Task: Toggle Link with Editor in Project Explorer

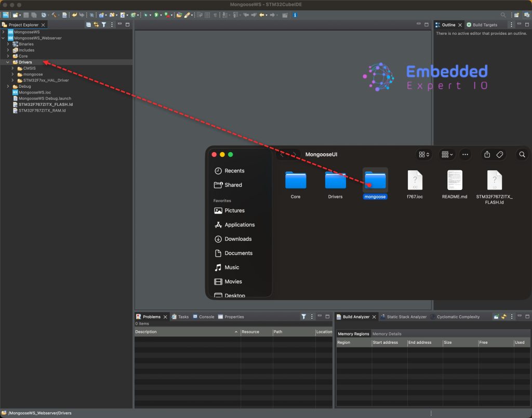Action: click(96, 25)
